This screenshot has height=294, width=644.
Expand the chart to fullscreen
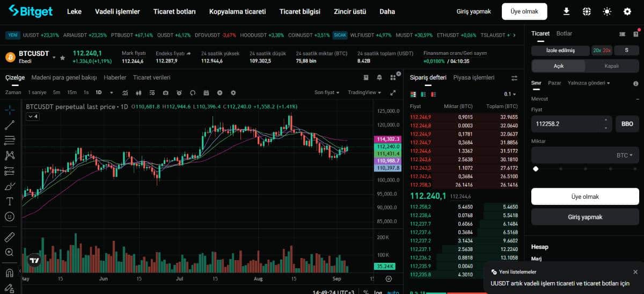(x=393, y=92)
